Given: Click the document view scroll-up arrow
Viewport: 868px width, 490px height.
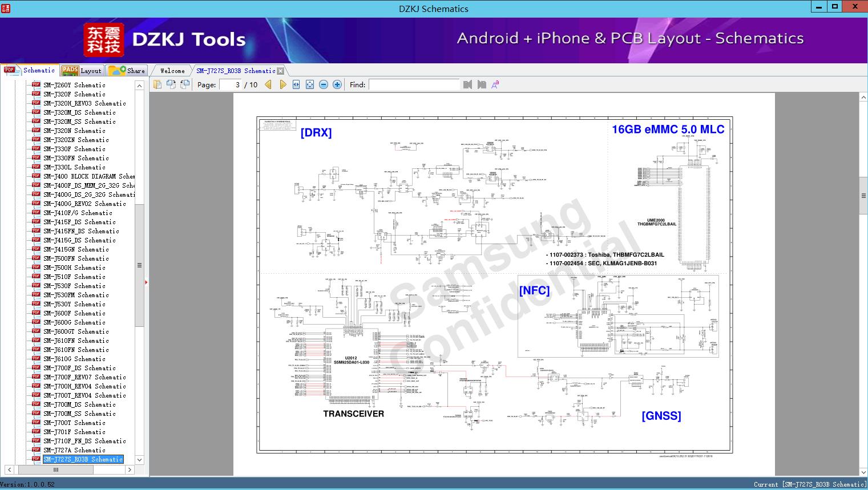Looking at the screenshot, I should (863, 98).
